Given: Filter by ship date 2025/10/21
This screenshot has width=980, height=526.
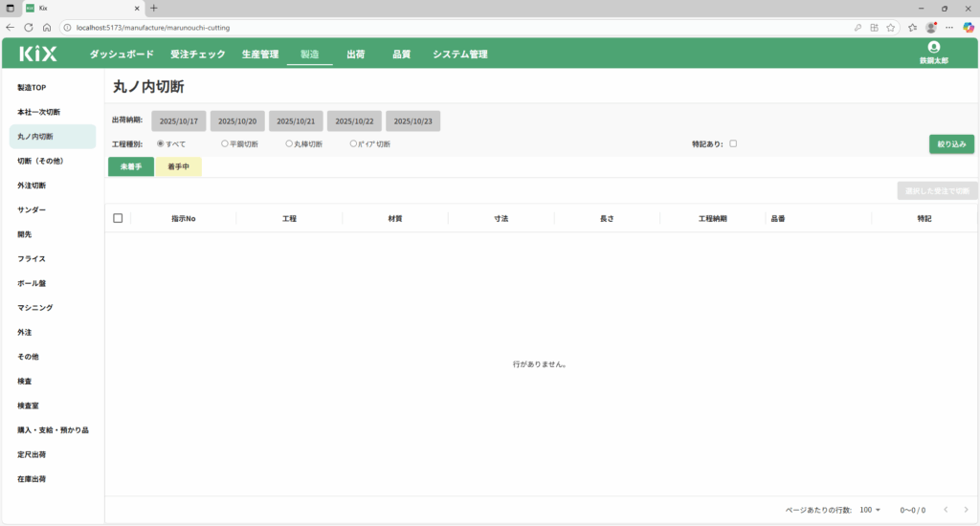Looking at the screenshot, I should (x=296, y=121).
